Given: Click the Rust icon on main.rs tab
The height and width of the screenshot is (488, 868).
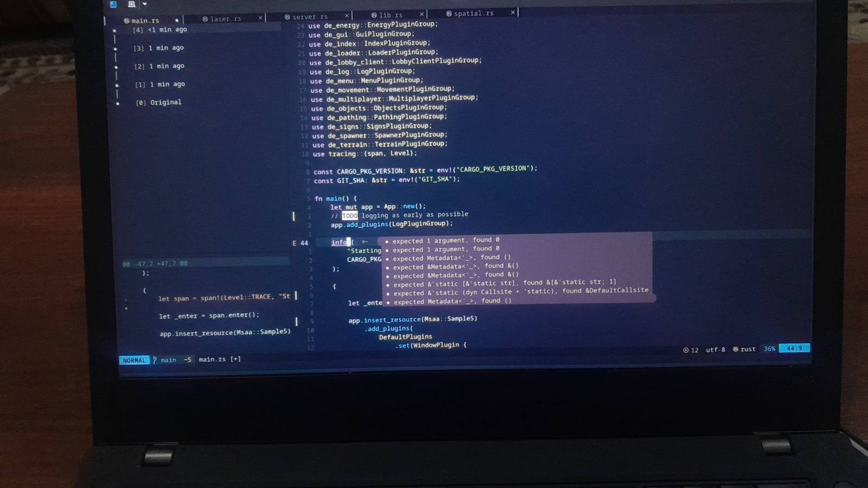Looking at the screenshot, I should pyautogui.click(x=126, y=21).
